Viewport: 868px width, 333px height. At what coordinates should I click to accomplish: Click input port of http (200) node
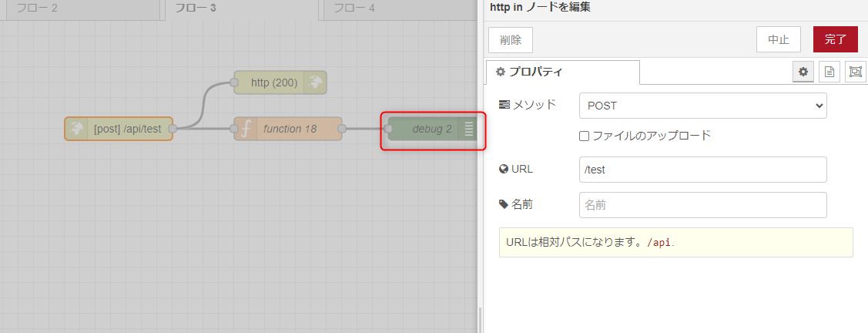click(x=233, y=83)
